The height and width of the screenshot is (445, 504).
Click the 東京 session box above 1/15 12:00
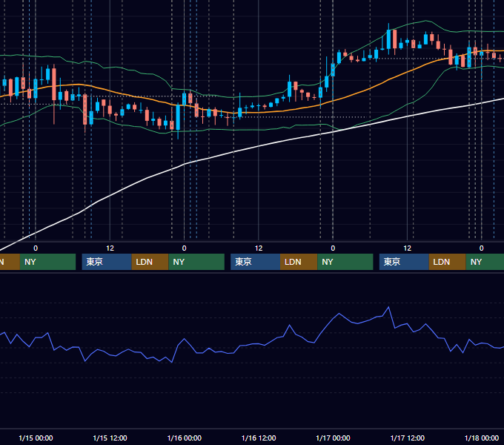(107, 262)
